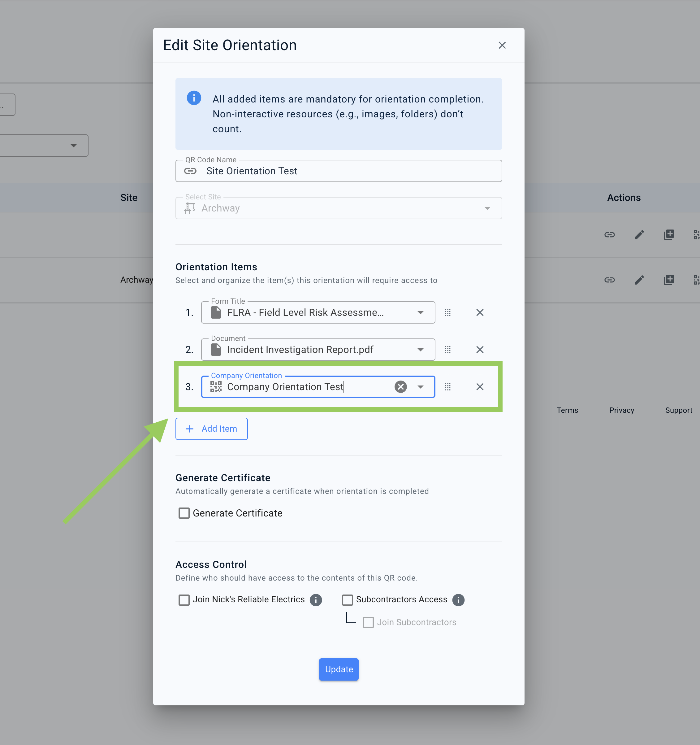Enable the Generate Certificate checkbox
700x745 pixels.
(184, 513)
